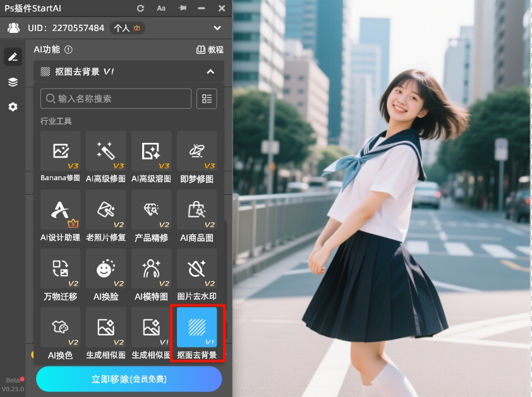
Task: Open the AI商品图 product image tool
Action: (196, 212)
